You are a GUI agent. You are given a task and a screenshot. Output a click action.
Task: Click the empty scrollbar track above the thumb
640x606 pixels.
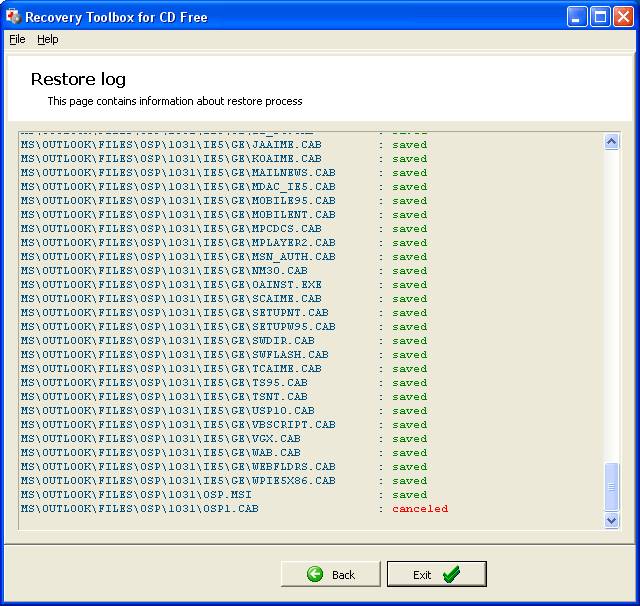point(612,300)
